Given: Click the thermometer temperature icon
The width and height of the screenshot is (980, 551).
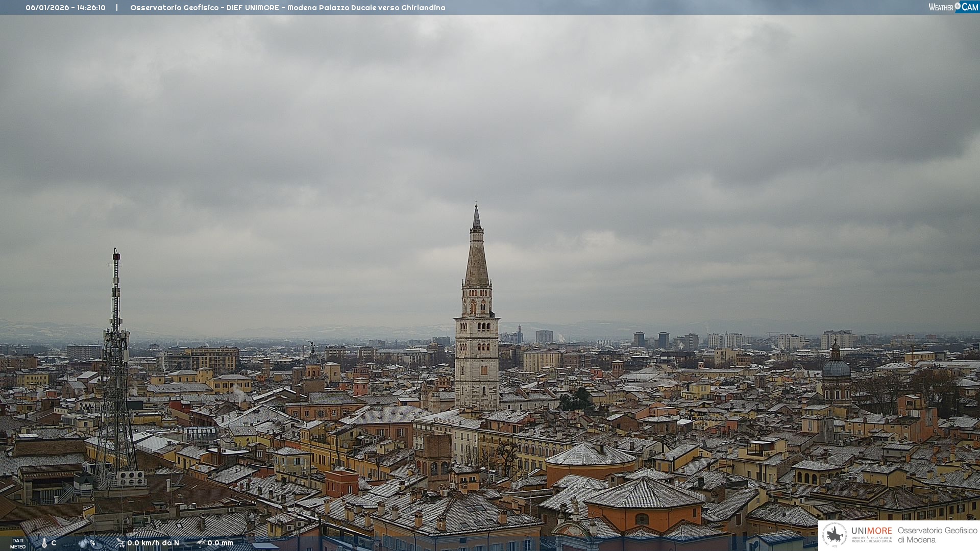Looking at the screenshot, I should 44,543.
